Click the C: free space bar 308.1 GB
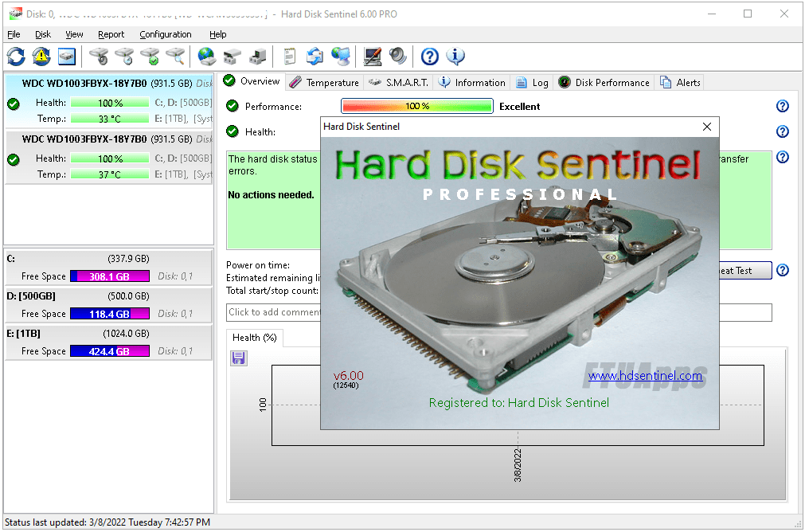805x532 pixels. pyautogui.click(x=109, y=276)
